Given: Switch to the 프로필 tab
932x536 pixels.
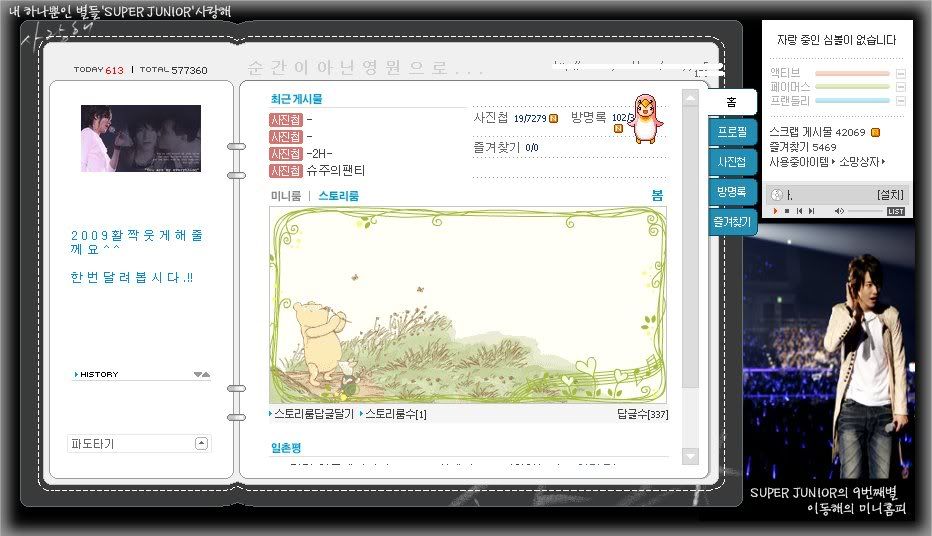Looking at the screenshot, I should pos(732,132).
